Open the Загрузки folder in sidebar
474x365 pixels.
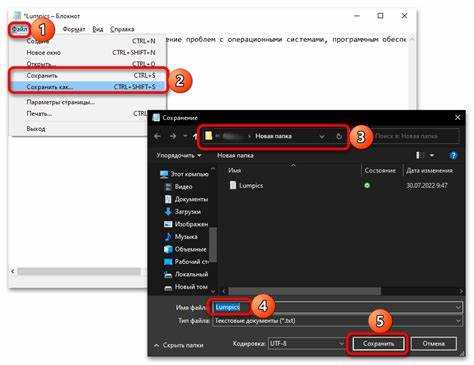[183, 212]
